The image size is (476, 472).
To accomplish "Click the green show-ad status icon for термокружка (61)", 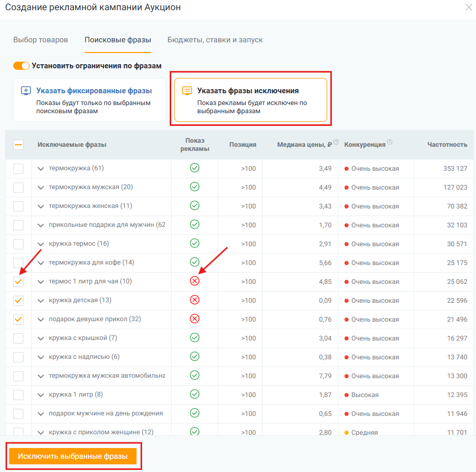I will point(195,168).
